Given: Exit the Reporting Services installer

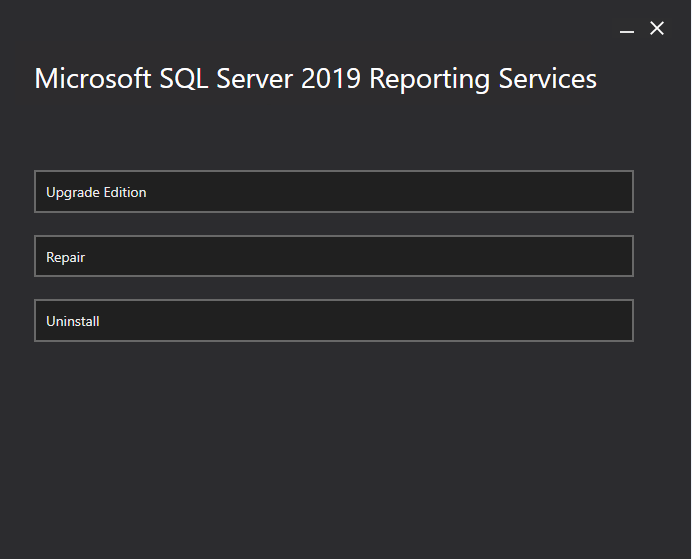Looking at the screenshot, I should (x=657, y=29).
